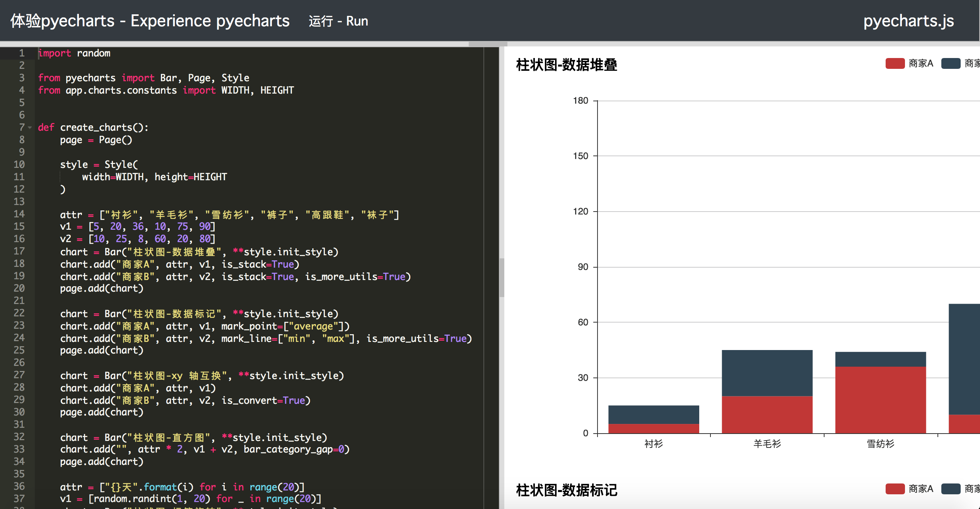The image size is (980, 509).
Task: Run the script via the 运行 - Run button
Action: click(338, 21)
